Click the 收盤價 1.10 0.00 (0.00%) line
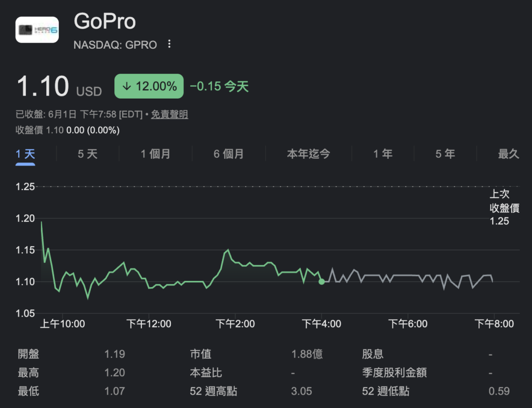This screenshot has height=408, width=532. click(68, 130)
